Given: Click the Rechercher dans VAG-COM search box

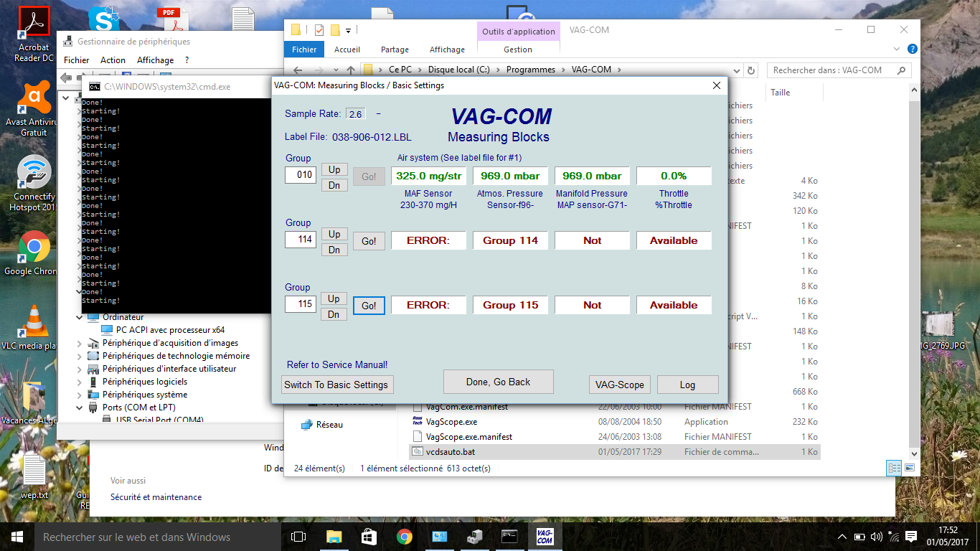Looking at the screenshot, I should click(839, 70).
